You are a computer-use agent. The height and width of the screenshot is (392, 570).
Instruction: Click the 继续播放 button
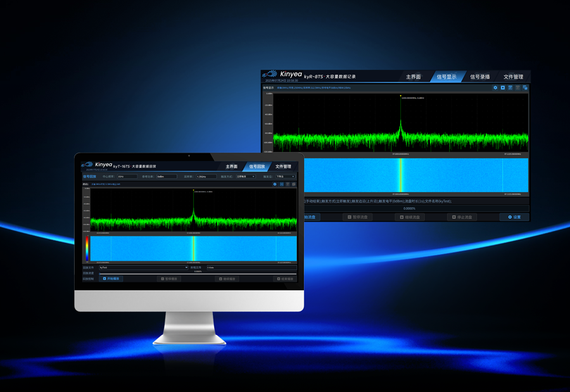point(227,279)
